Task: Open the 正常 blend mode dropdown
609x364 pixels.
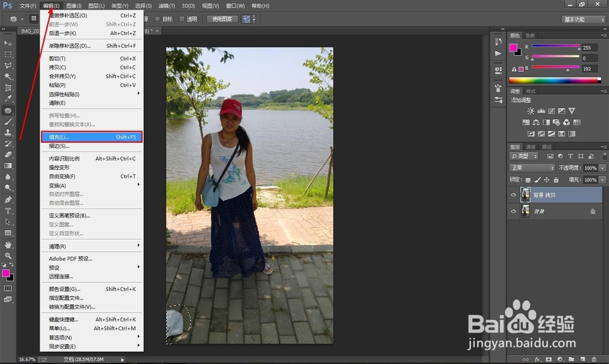Action: tap(532, 167)
